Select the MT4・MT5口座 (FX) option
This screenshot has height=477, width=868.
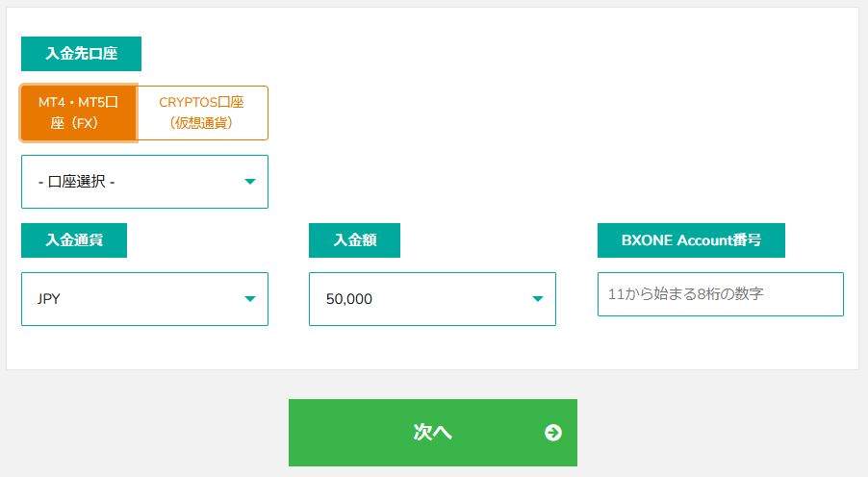[x=79, y=113]
